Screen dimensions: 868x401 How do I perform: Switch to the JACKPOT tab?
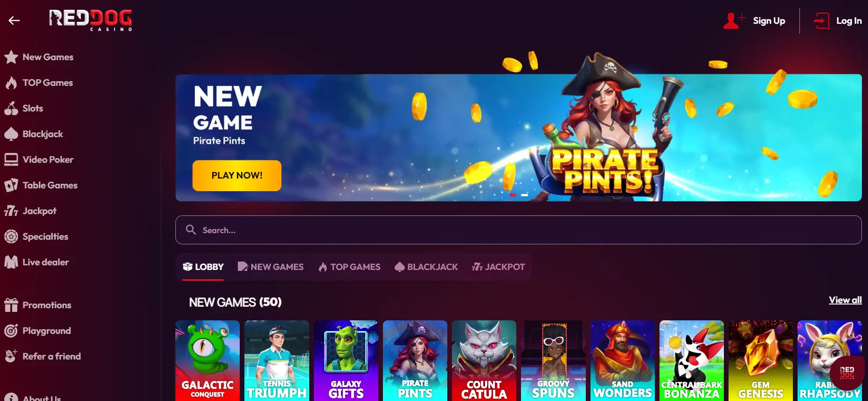(x=499, y=267)
